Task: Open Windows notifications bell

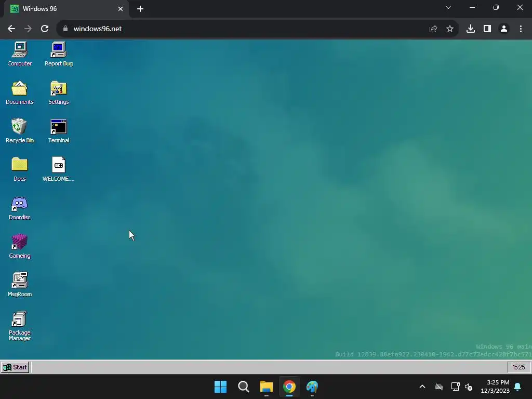Action: pos(518,387)
